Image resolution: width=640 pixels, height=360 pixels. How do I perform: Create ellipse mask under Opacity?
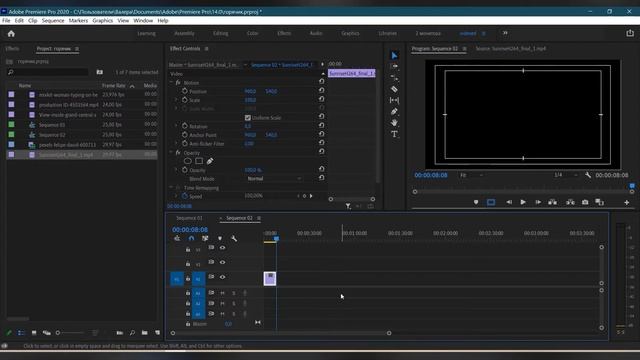pos(188,161)
